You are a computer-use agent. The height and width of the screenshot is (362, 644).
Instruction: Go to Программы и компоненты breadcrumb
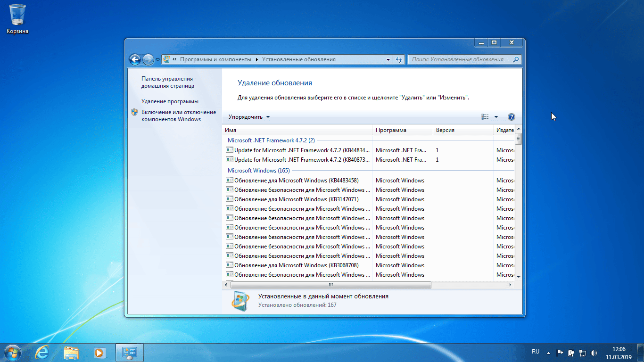pos(215,59)
